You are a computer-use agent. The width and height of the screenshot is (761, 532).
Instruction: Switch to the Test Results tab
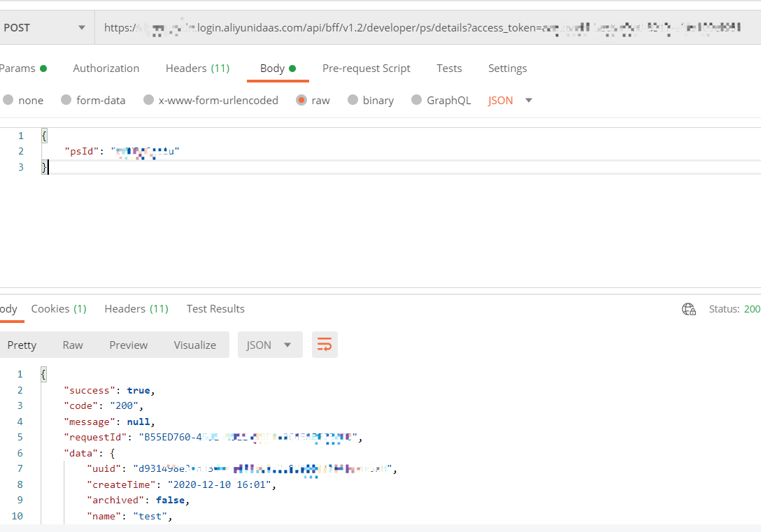[x=215, y=309]
